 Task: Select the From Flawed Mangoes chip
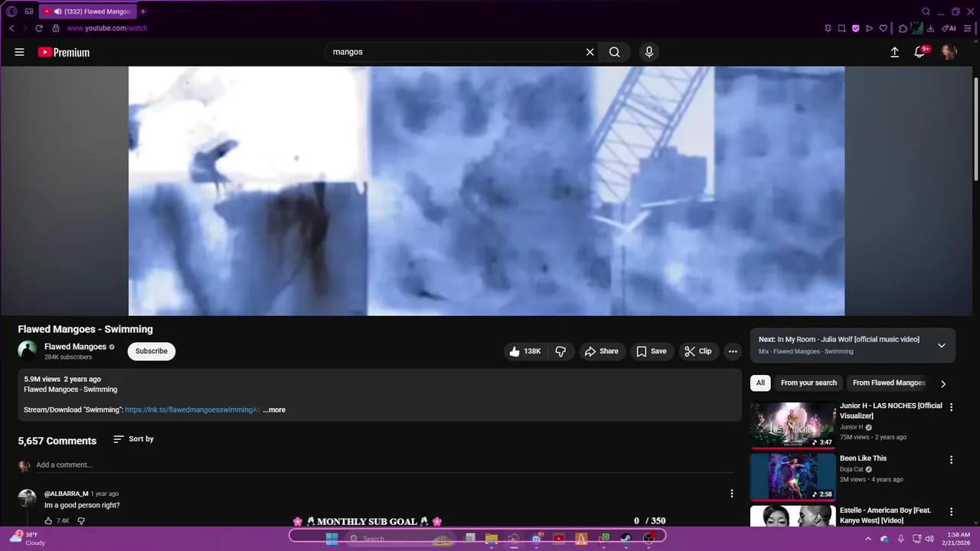pos(889,383)
